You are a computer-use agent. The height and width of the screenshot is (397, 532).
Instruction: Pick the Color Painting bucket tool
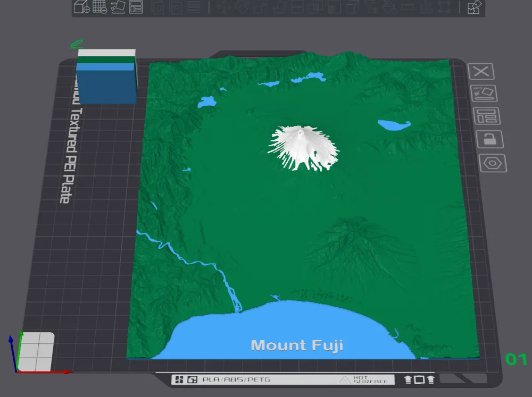(x=389, y=7)
